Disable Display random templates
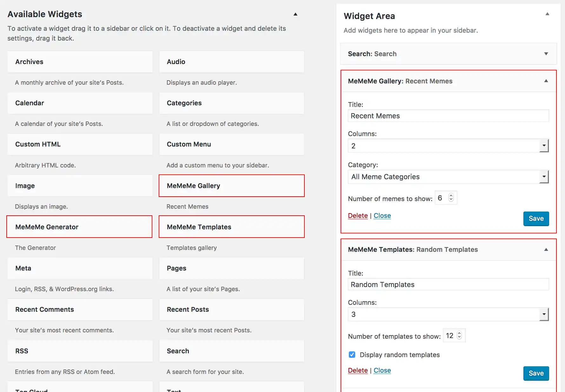Image resolution: width=565 pixels, height=392 pixels. [352, 355]
